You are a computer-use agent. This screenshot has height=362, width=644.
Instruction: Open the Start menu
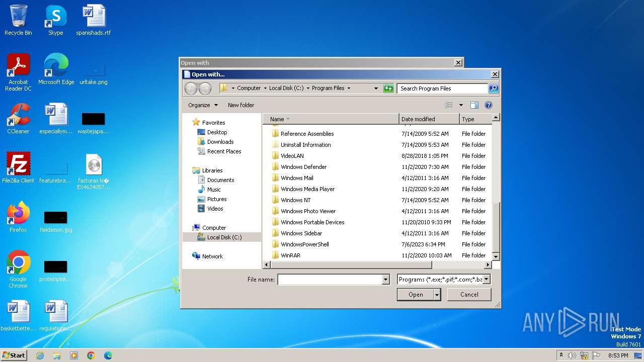(x=14, y=355)
